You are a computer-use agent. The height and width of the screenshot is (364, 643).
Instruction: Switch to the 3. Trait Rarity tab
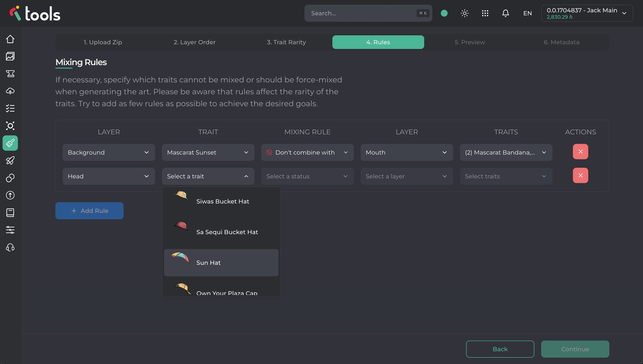coord(286,42)
